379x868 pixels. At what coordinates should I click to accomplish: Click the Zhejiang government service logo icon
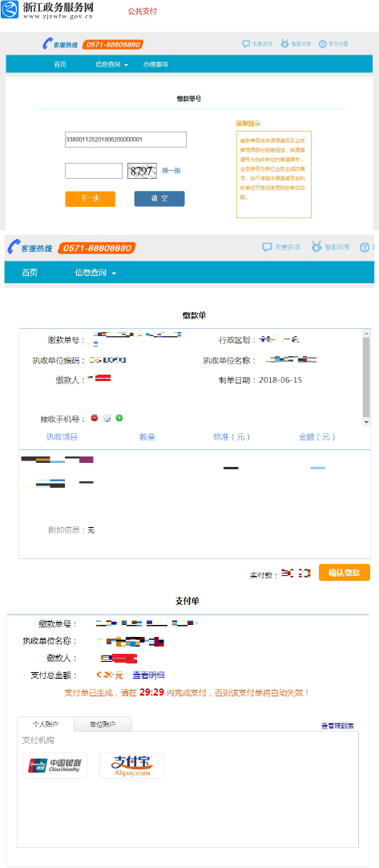coord(10,10)
